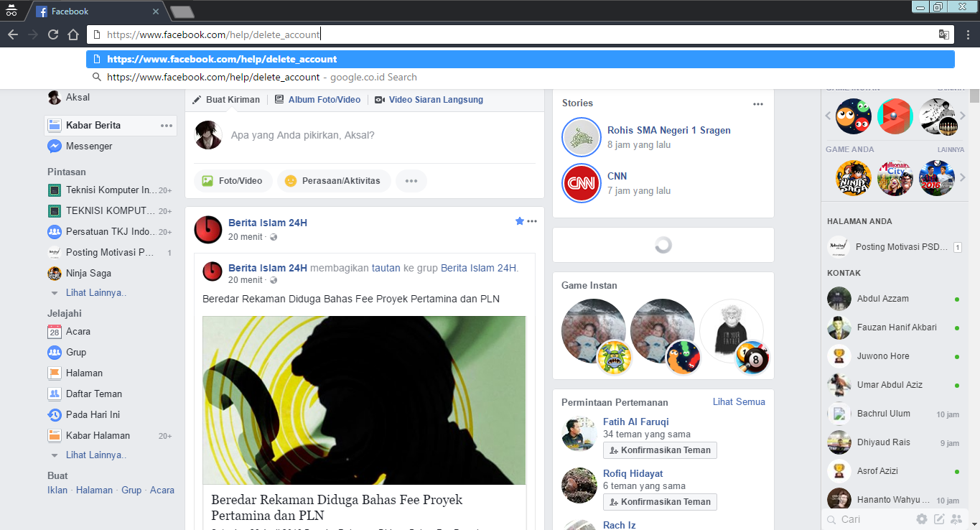Open Stories three-dots options menu
This screenshot has width=980, height=530.
758,104
